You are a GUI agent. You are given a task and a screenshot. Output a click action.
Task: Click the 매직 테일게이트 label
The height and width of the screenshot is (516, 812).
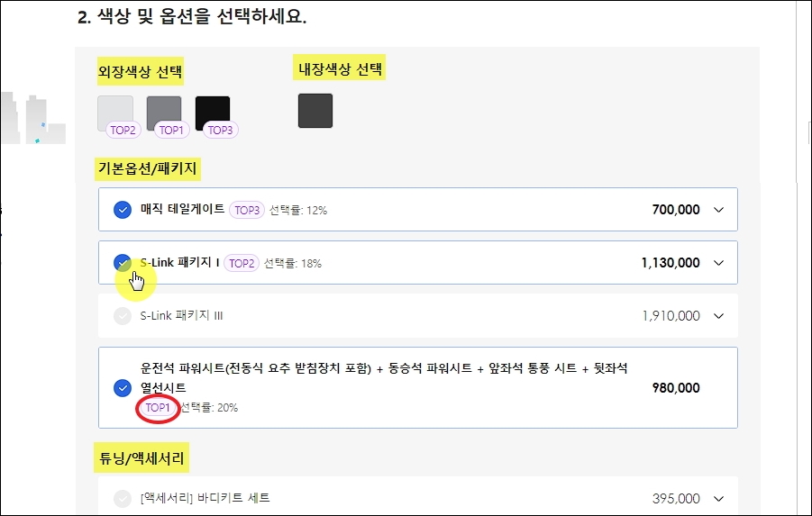[182, 209]
